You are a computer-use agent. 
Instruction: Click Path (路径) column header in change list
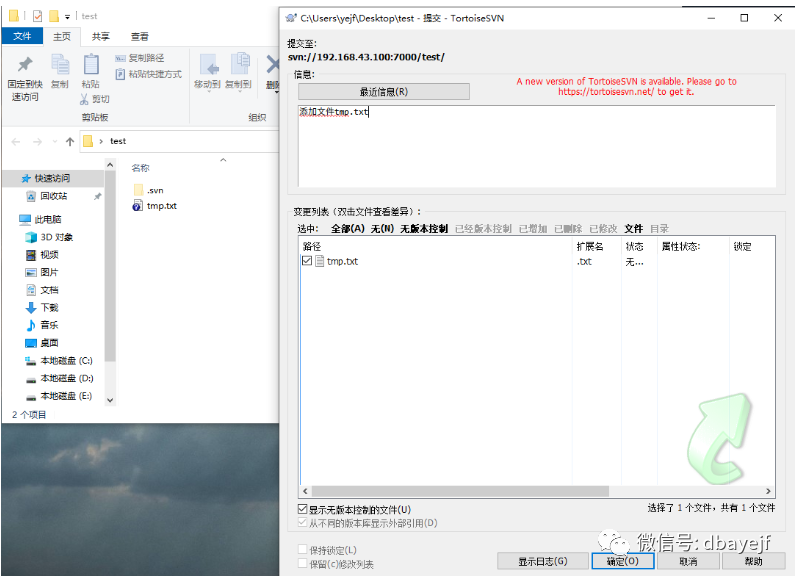(x=312, y=247)
